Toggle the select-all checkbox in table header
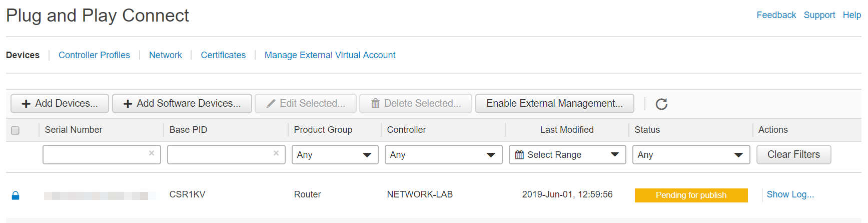Screen dimensions: 868x223 tap(16, 130)
